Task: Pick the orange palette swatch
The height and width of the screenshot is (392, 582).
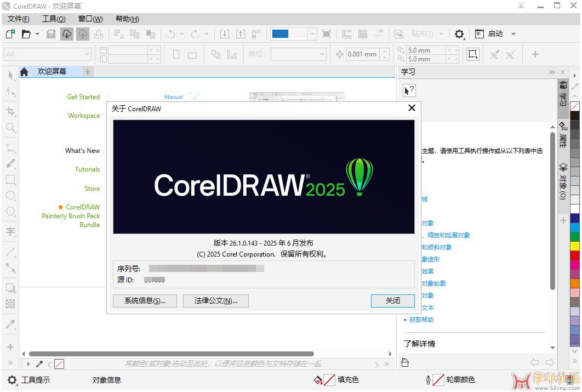Action: 574,283
